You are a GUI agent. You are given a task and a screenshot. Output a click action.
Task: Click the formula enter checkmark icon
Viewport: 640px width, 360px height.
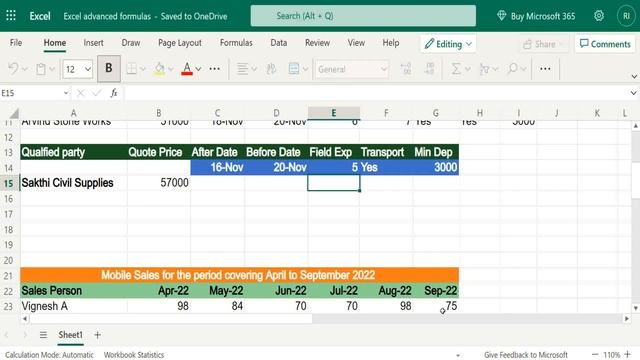click(x=97, y=93)
